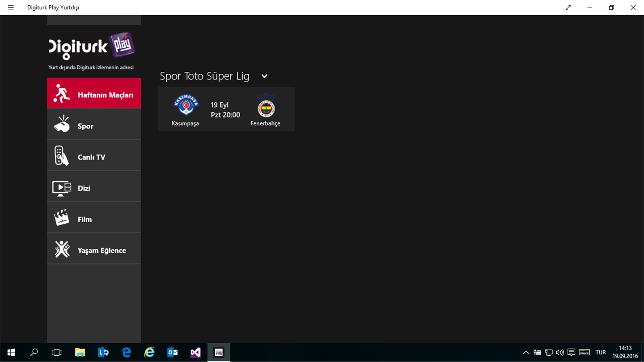Open Yaşam Eğlence category
The image size is (644, 362).
pos(94,248)
